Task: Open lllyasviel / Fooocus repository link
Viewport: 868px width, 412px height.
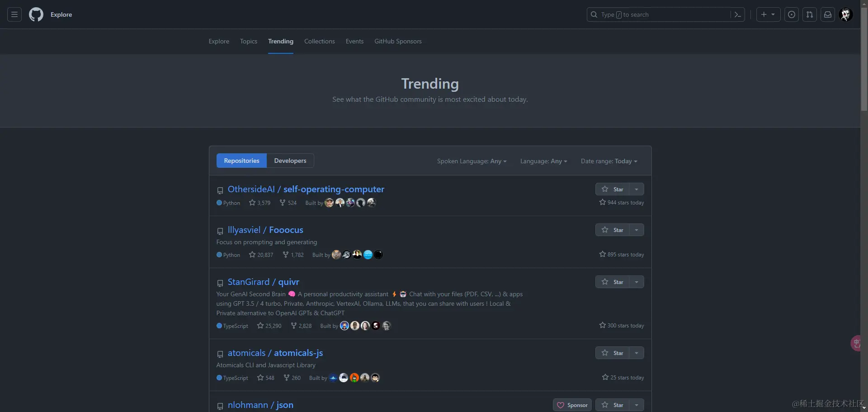Action: [x=265, y=230]
